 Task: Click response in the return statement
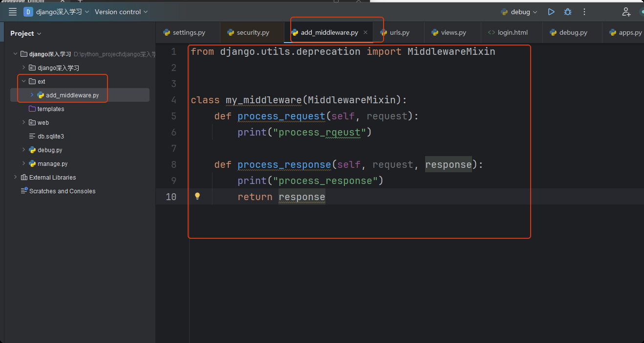[302, 197]
